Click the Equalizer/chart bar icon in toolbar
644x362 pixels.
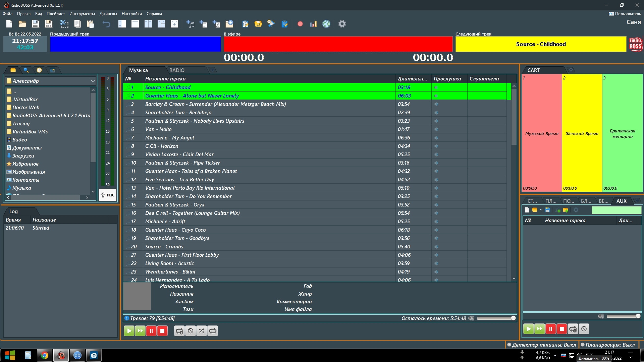[314, 24]
